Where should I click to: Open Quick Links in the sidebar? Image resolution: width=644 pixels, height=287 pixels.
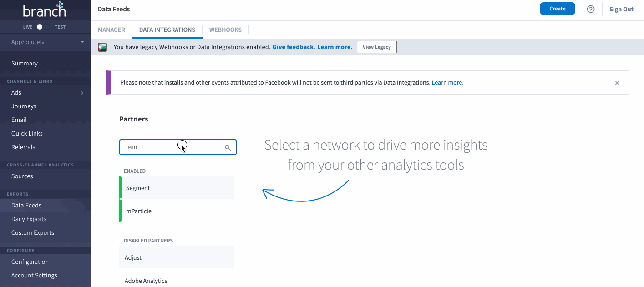pyautogui.click(x=27, y=134)
